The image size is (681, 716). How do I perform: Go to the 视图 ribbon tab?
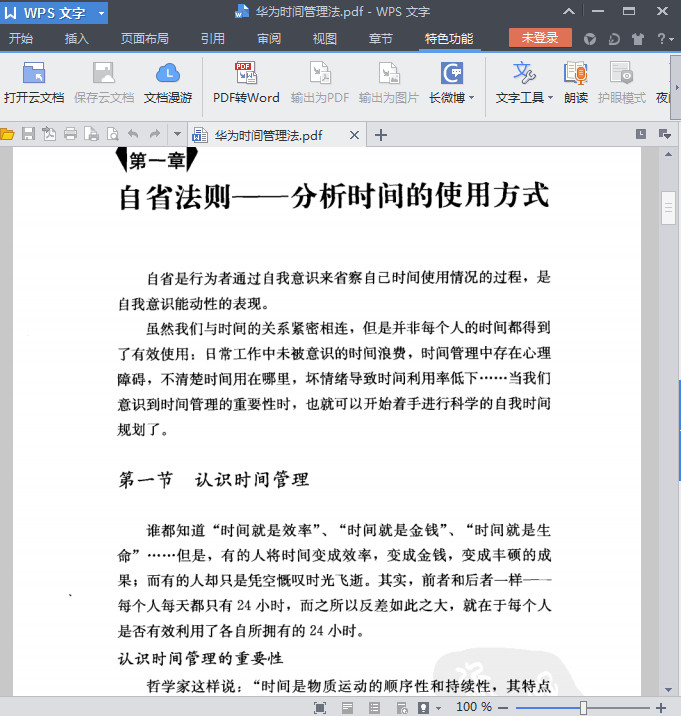pyautogui.click(x=325, y=38)
